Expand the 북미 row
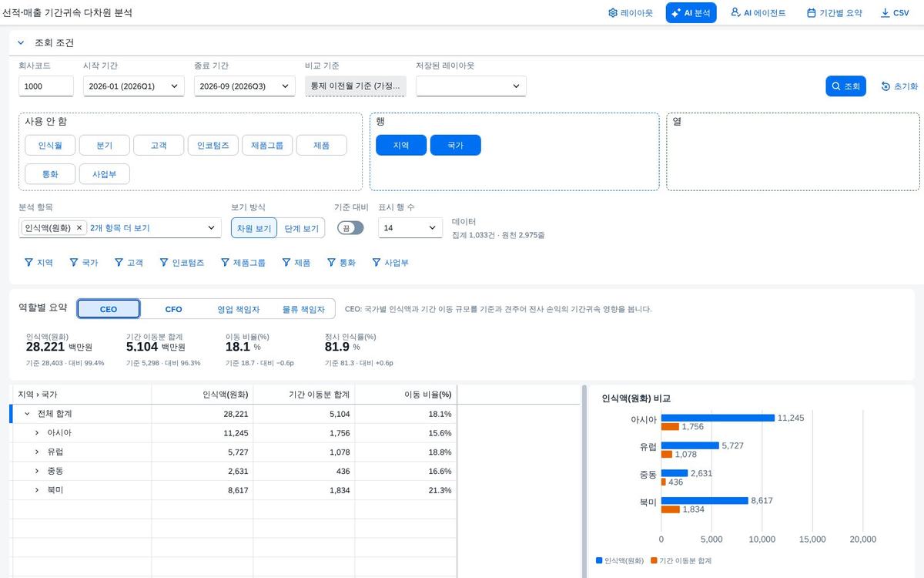The image size is (924, 578). pyautogui.click(x=36, y=490)
